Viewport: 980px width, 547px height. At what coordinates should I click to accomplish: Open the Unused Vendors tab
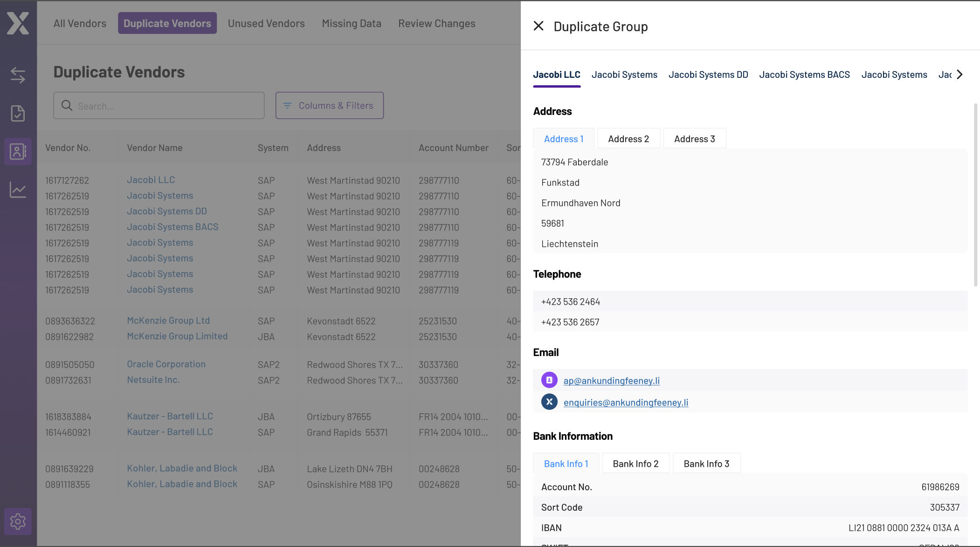pos(266,23)
